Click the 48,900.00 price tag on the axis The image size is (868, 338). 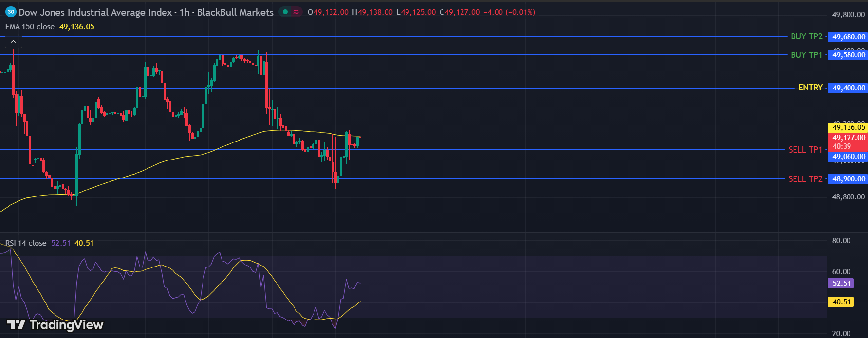[x=848, y=179]
